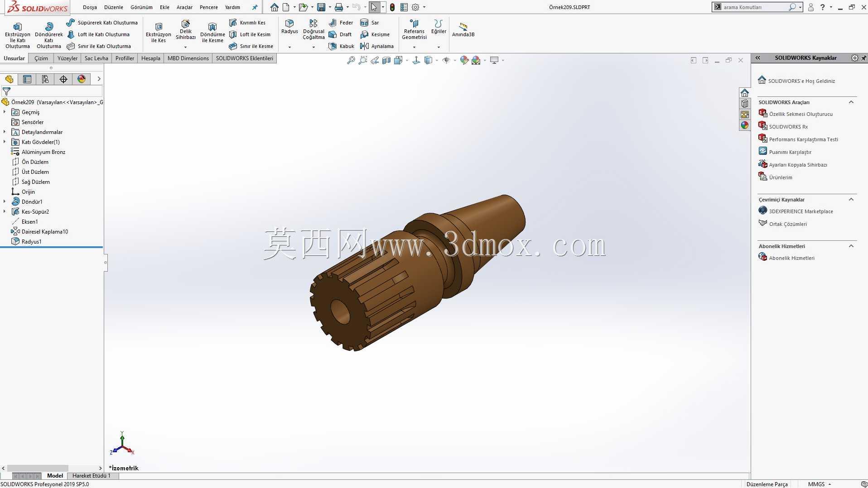Image resolution: width=868 pixels, height=488 pixels.
Task: Open Ayarları Kopyala Sihirbazı link
Action: (793, 164)
